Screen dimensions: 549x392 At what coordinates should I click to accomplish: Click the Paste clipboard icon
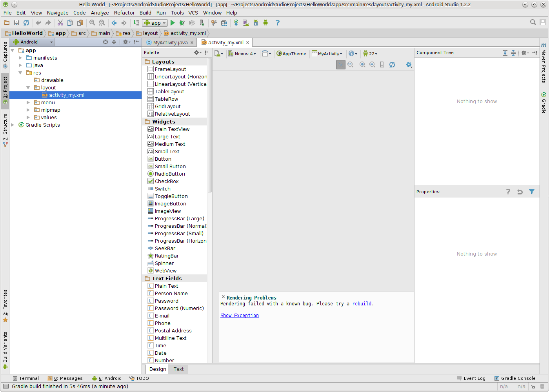pos(80,23)
